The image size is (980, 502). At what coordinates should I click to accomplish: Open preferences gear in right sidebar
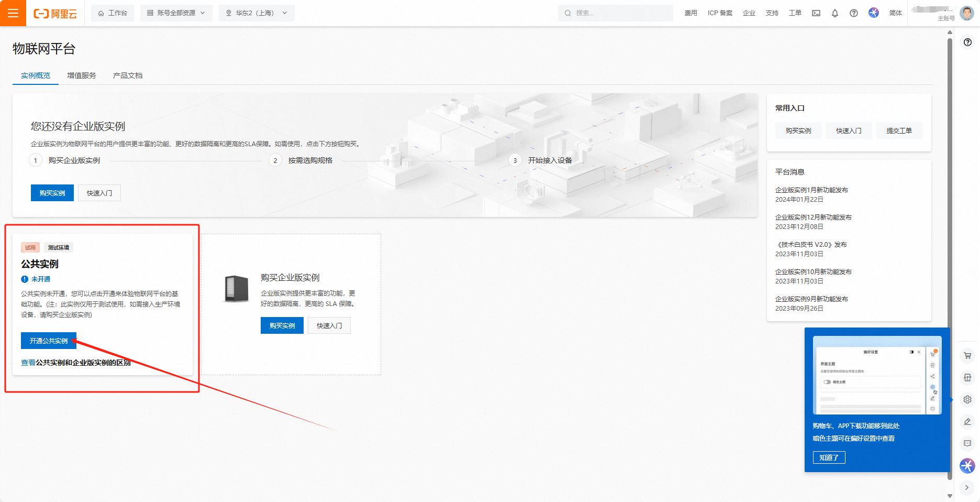[967, 399]
